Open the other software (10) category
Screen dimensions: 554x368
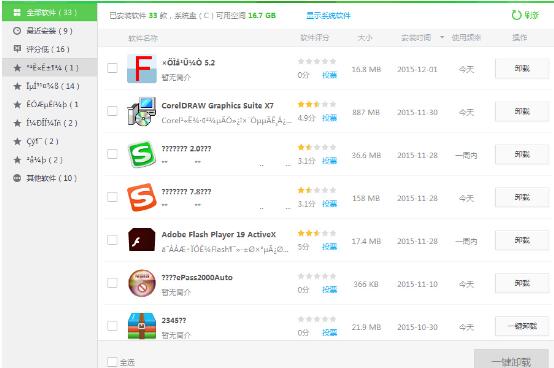[x=49, y=178]
